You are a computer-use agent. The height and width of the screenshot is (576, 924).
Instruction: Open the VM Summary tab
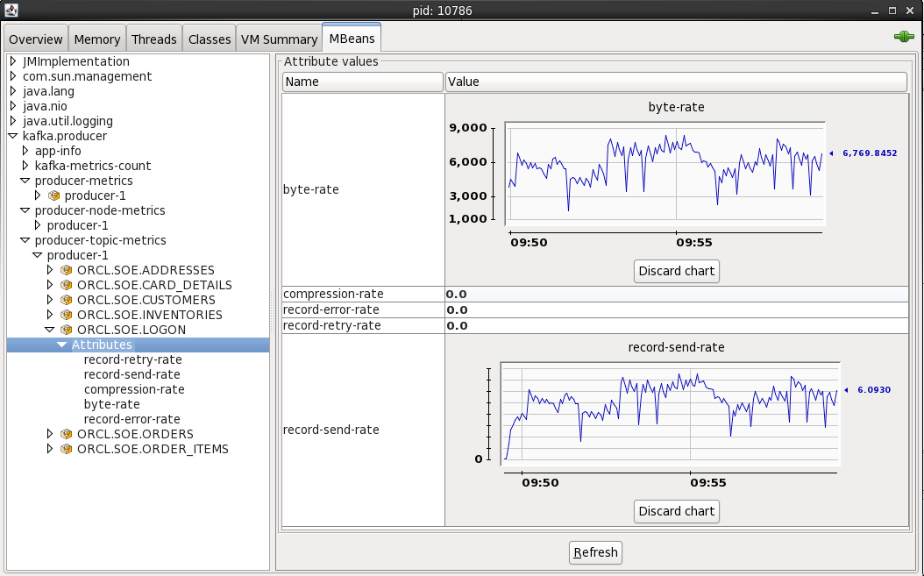(279, 39)
